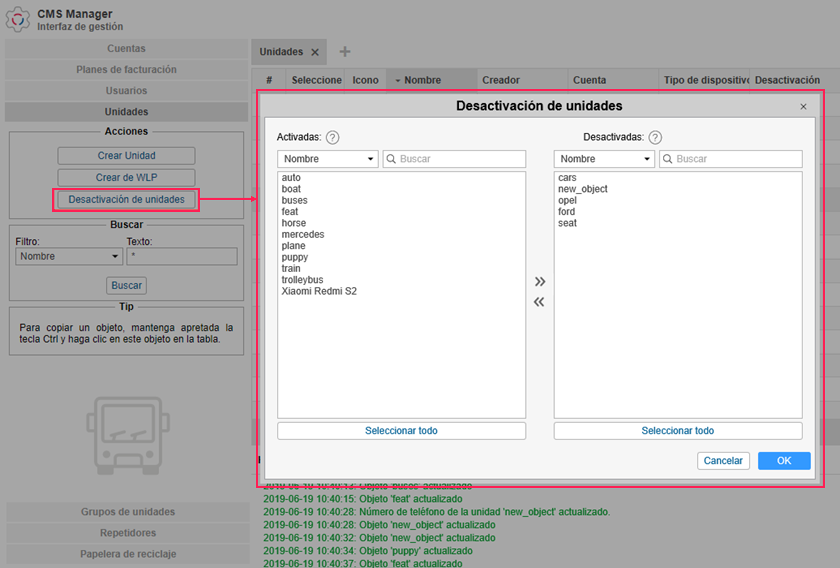Image resolution: width=840 pixels, height=568 pixels.
Task: Expand the Filtro dropdown in Buscar panel
Action: pyautogui.click(x=67, y=257)
